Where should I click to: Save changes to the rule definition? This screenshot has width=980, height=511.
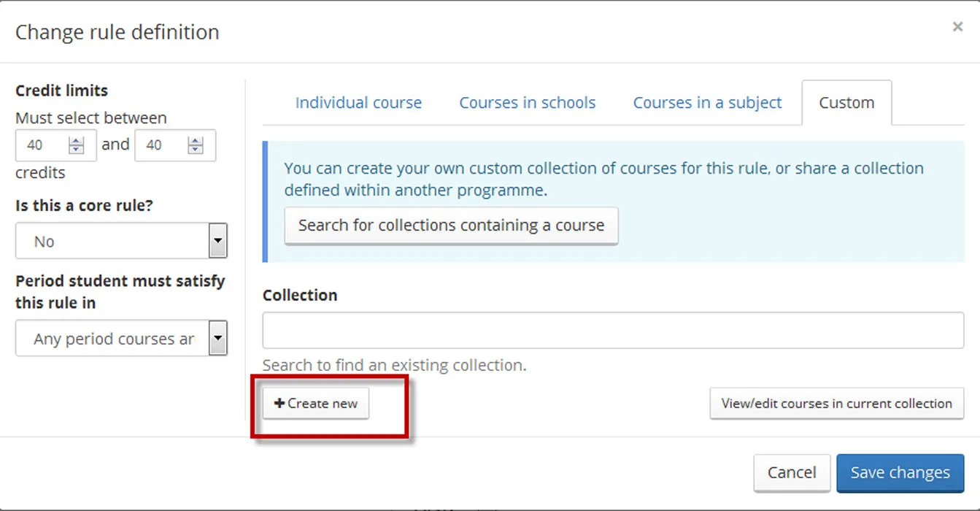click(x=900, y=472)
